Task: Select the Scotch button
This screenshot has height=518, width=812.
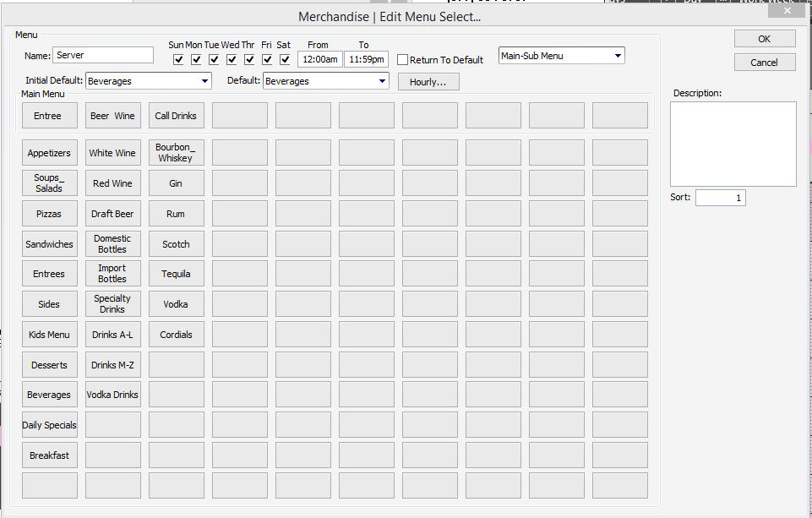Action: 176,243
